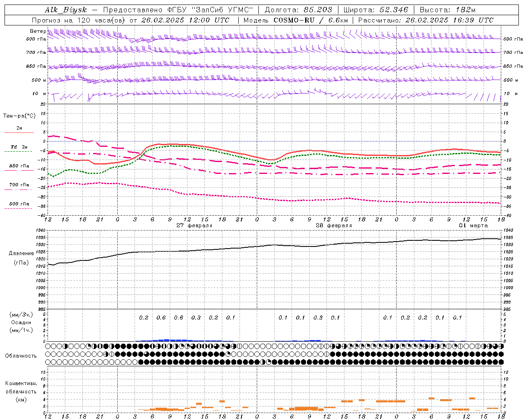This screenshot has height=420, width=525.
Task: Select the longitude value Долгота: 85.203
Action: [x=298, y=10]
